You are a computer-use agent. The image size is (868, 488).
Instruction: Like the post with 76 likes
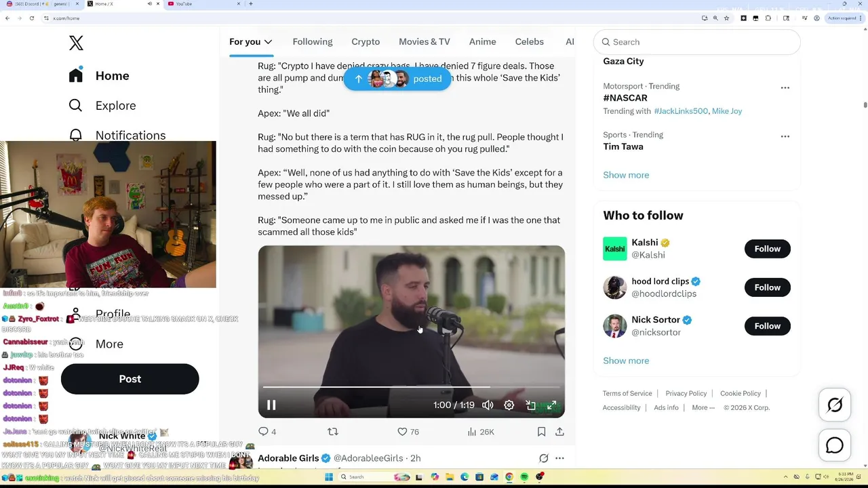[x=408, y=432]
